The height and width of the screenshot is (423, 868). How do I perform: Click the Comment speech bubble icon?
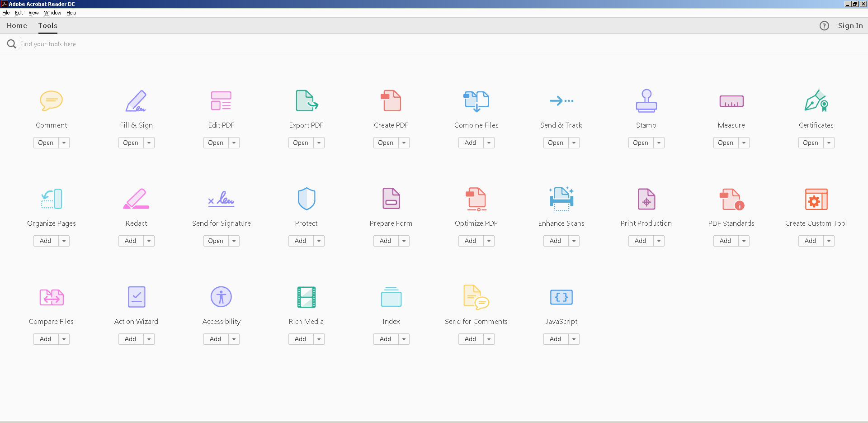coord(51,100)
